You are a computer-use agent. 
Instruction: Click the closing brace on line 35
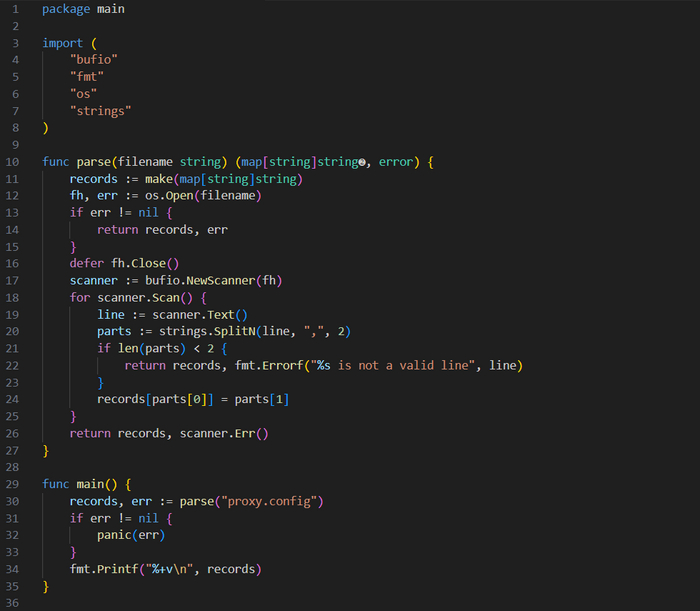click(45, 586)
